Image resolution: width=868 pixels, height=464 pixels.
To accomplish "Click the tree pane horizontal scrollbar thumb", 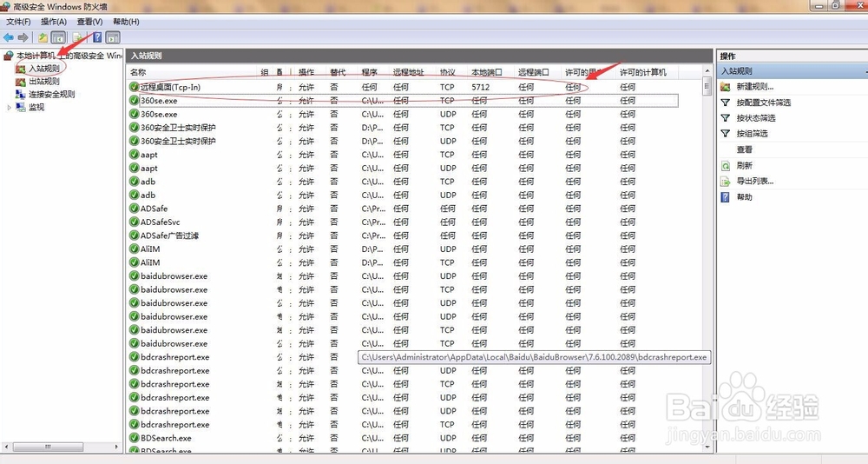I will click(48, 447).
